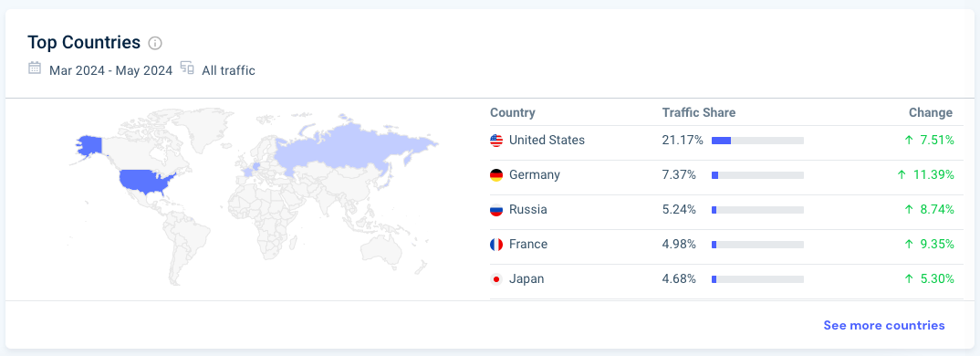Click the France flag icon
980x356 pixels.
[496, 245]
